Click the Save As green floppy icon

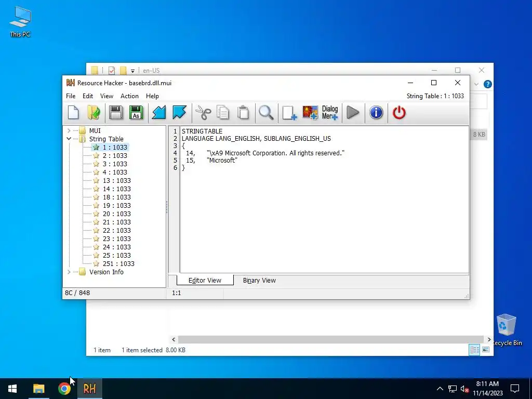click(136, 113)
